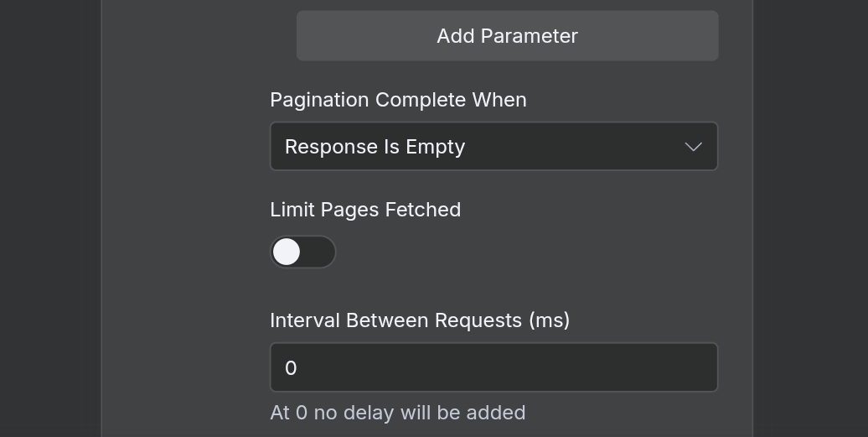Click the "Pagination Complete When" label

click(398, 100)
